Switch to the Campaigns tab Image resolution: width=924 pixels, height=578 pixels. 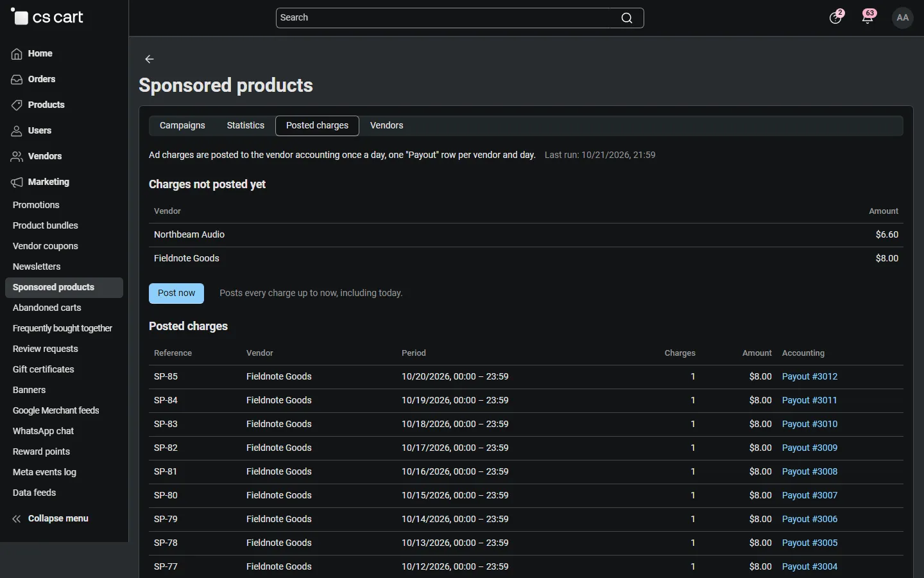(182, 125)
